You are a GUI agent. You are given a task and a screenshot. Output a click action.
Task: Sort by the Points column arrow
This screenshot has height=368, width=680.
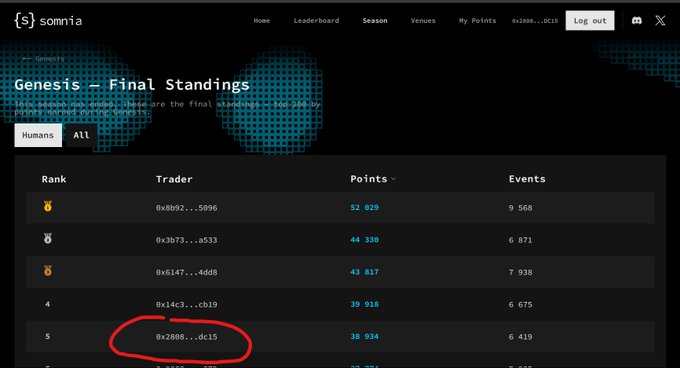tap(393, 179)
